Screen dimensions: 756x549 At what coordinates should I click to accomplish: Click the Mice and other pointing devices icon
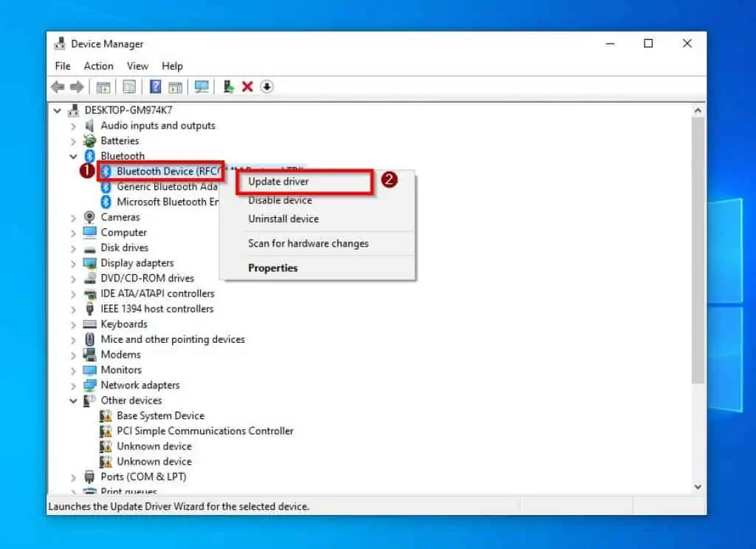(x=89, y=340)
